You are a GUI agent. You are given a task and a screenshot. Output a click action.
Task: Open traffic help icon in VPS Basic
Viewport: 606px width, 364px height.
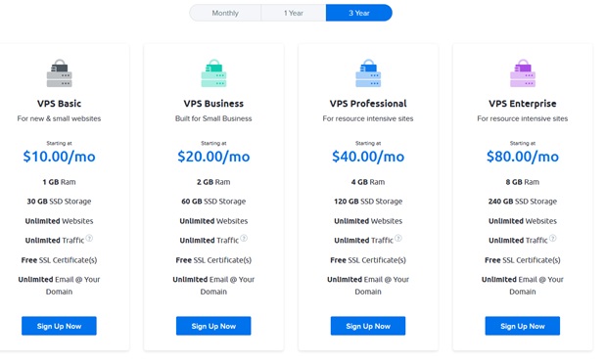pos(89,238)
